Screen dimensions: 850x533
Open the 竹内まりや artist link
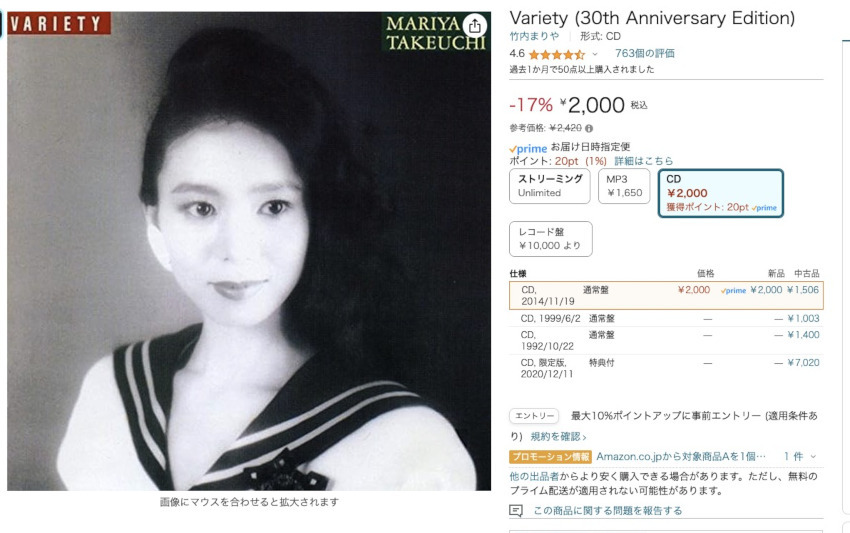click(534, 36)
